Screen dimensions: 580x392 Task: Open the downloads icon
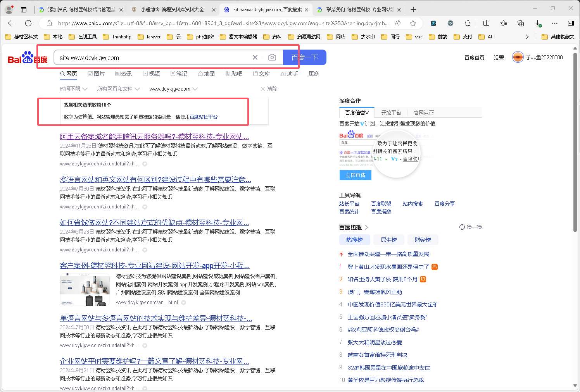click(x=538, y=23)
